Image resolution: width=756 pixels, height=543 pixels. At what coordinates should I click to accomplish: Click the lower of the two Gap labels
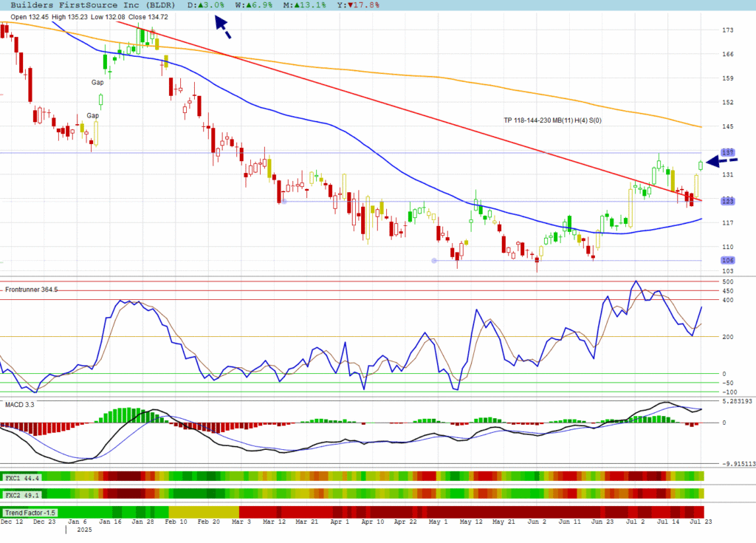92,116
